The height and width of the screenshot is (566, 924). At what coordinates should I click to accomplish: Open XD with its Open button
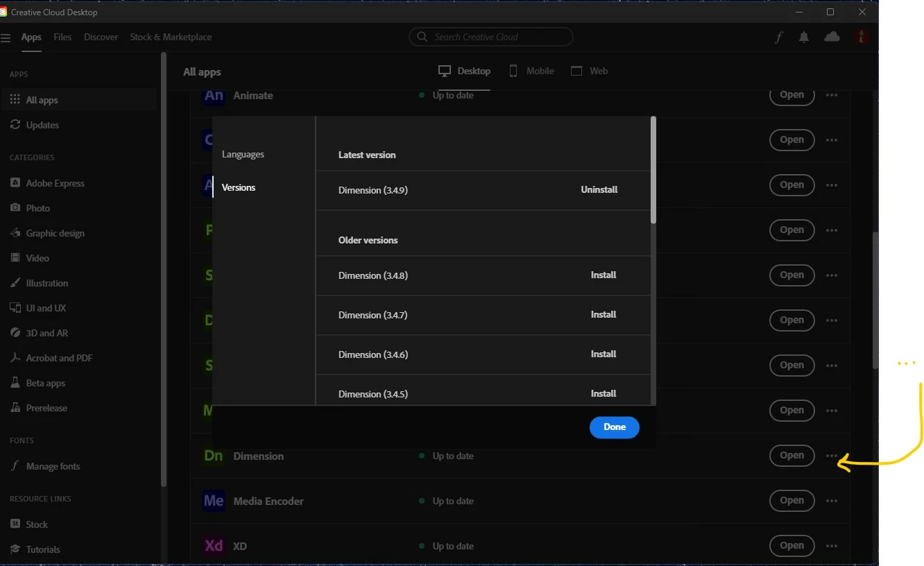(x=792, y=546)
